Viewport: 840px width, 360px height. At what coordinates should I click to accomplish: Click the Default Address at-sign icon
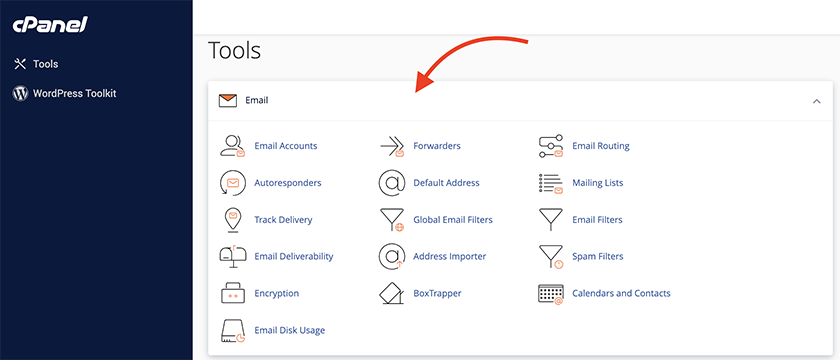click(x=392, y=183)
